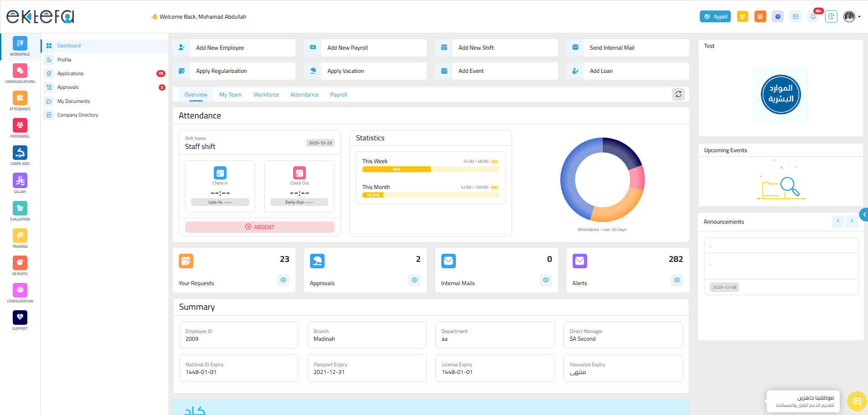View Your Requests using the eye icon
Viewport: 868px width, 415px height.
click(x=283, y=280)
